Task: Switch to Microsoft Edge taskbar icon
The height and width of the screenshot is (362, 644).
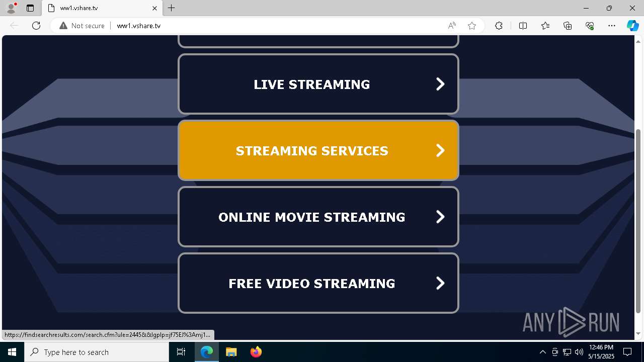Action: (x=207, y=352)
